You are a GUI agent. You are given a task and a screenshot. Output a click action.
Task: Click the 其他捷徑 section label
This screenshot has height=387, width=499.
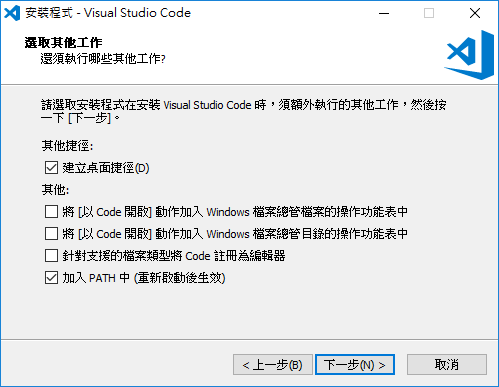67,146
